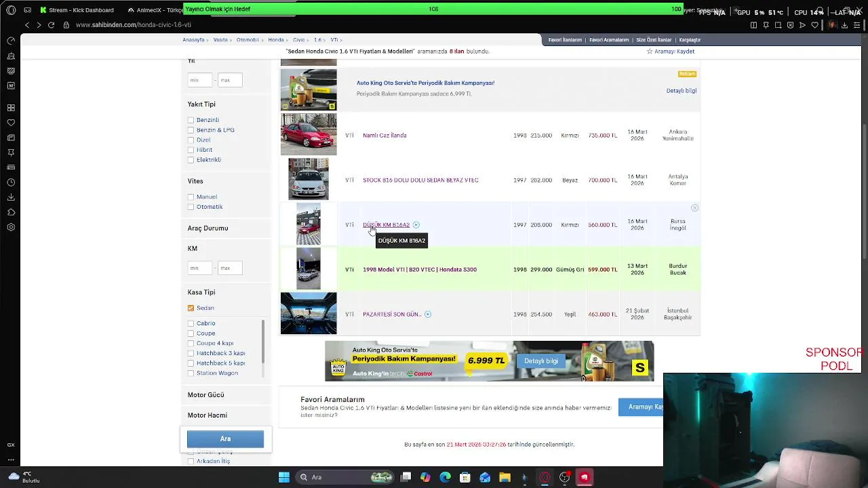Open pinboards pin icon in sidebar
This screenshot has width=868, height=488.
[11, 152]
